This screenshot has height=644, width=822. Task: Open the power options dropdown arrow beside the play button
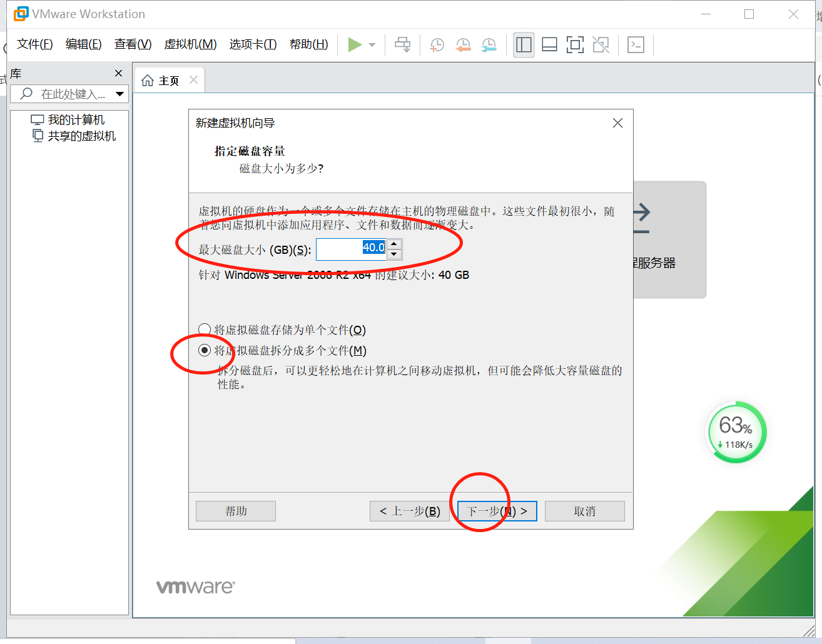372,45
